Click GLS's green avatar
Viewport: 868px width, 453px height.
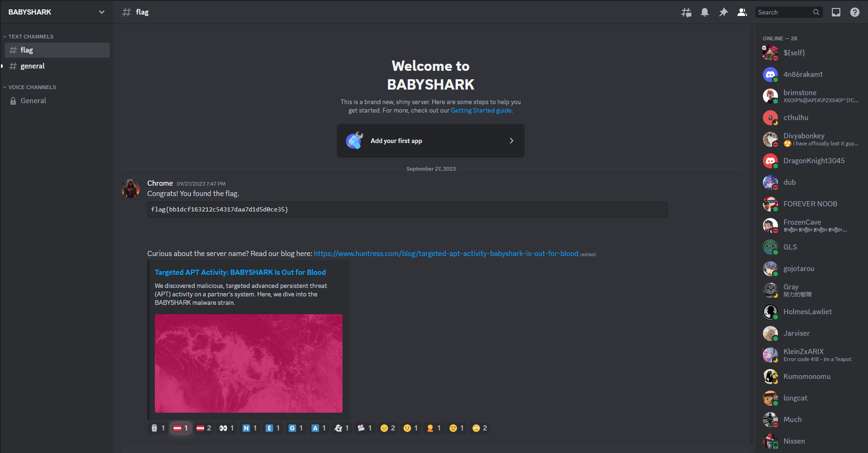[770, 247]
